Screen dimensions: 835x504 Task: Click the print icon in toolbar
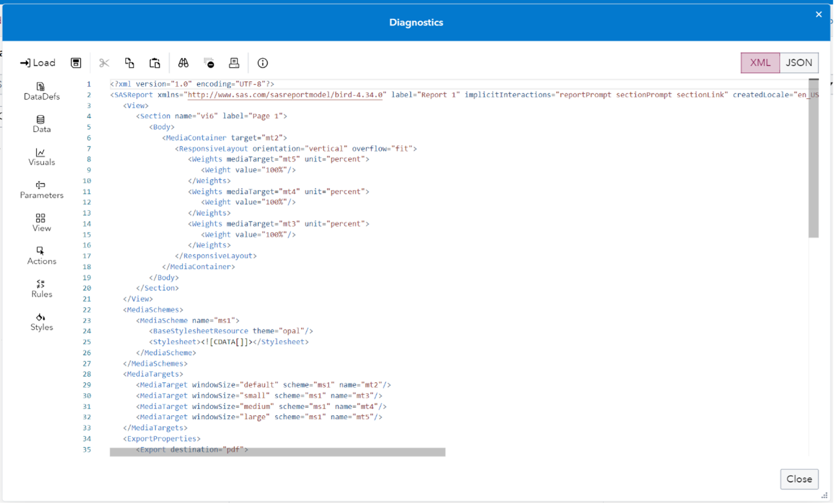click(x=234, y=63)
